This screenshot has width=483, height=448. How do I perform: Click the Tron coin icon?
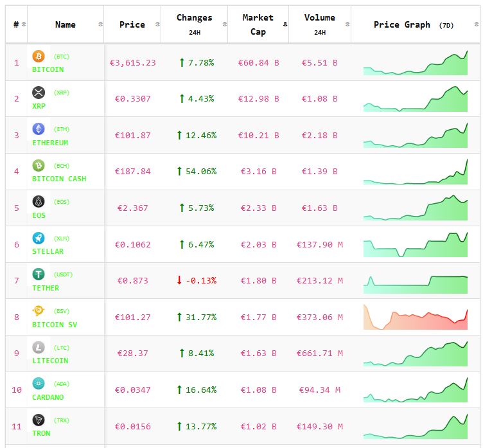(x=39, y=420)
